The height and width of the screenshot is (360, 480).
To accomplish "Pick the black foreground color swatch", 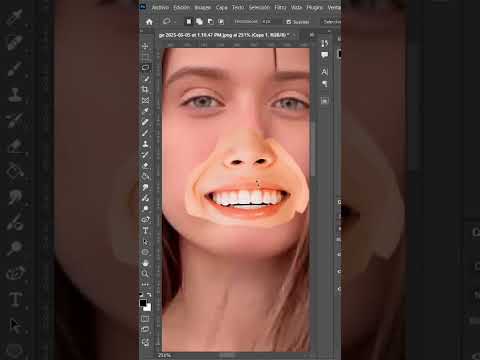I will pos(143,303).
